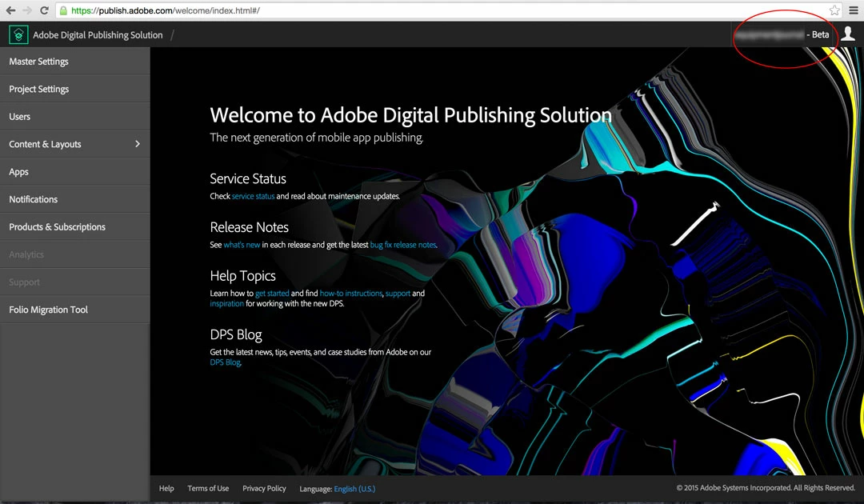Visit the 'DPS Blog' link
Viewport: 864px width, 504px height.
click(226, 362)
